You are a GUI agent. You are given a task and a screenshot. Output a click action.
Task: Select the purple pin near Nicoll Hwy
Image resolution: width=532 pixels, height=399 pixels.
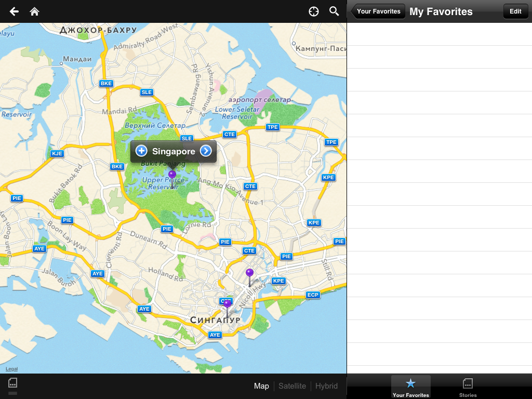[250, 273]
